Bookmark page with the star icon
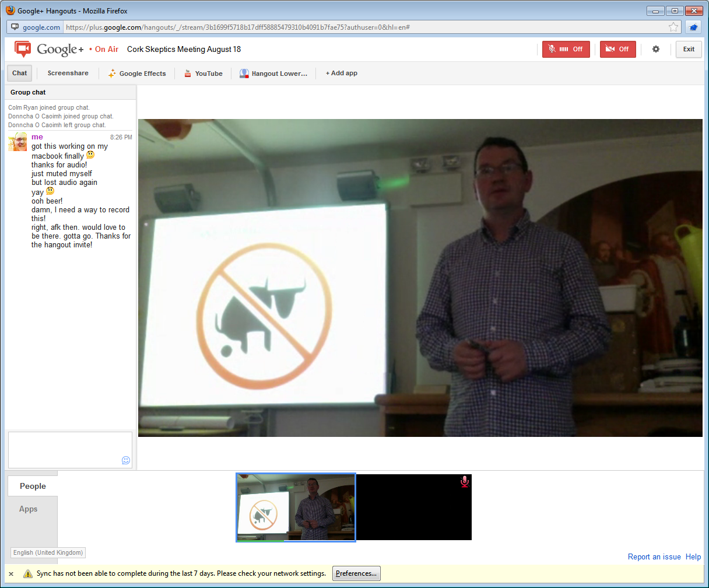Image resolution: width=709 pixels, height=588 pixels. tap(673, 27)
